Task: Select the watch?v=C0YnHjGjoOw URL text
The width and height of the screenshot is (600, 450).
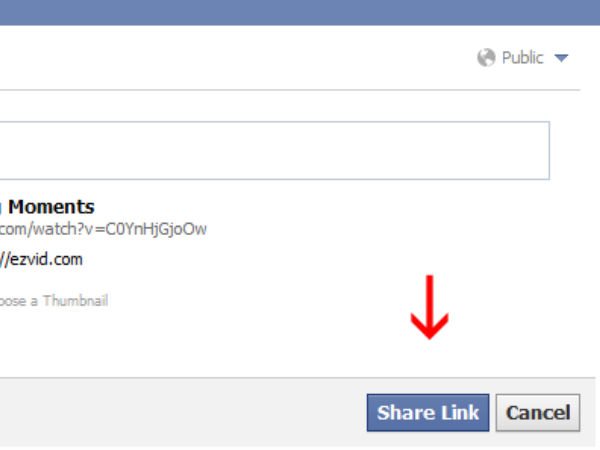Action: tap(103, 229)
